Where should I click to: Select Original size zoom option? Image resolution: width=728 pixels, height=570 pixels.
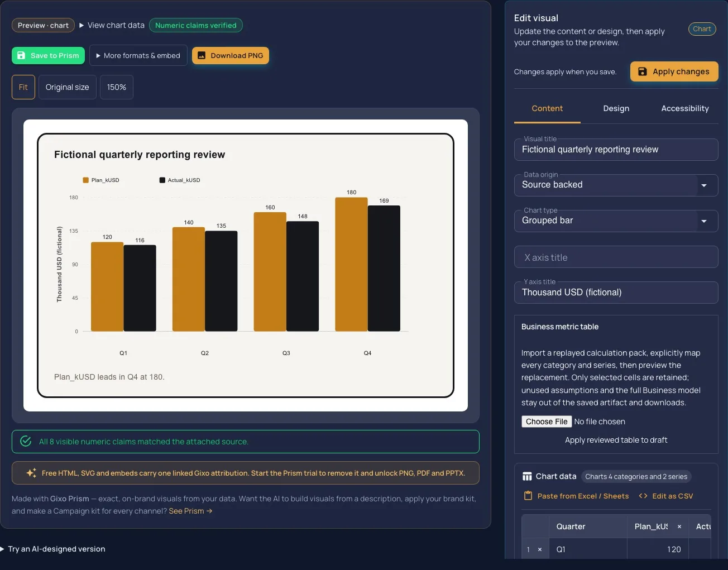(x=68, y=87)
